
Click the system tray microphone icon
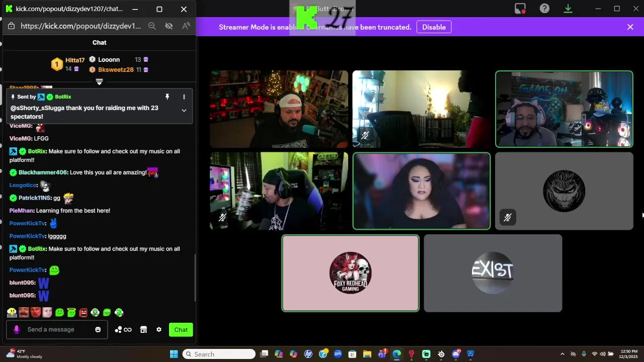(584, 354)
